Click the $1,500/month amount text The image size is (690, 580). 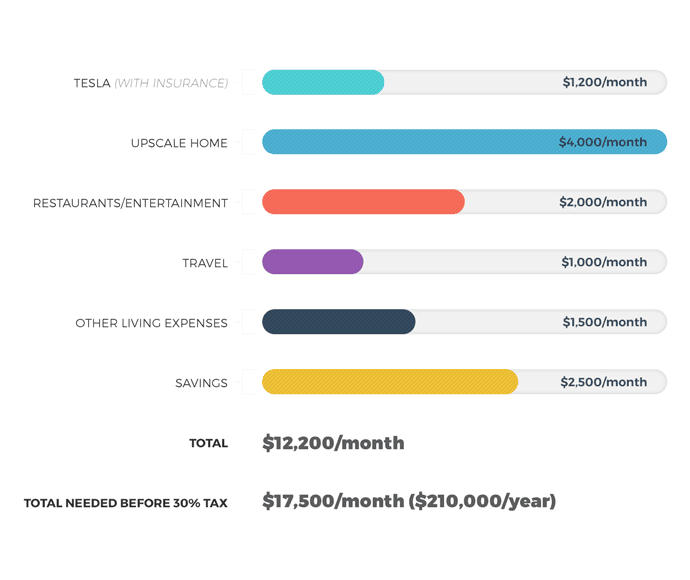pos(604,322)
